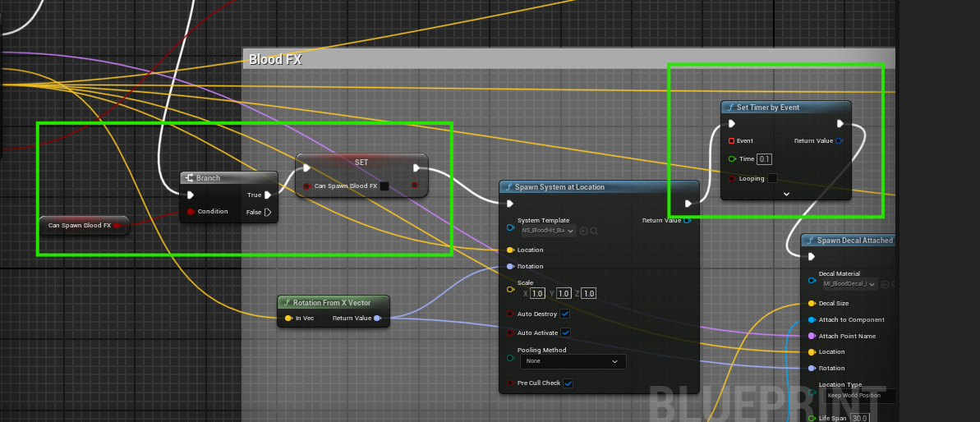
Task: Toggle the Looping checkbox on Set Timer
Action: tap(772, 178)
